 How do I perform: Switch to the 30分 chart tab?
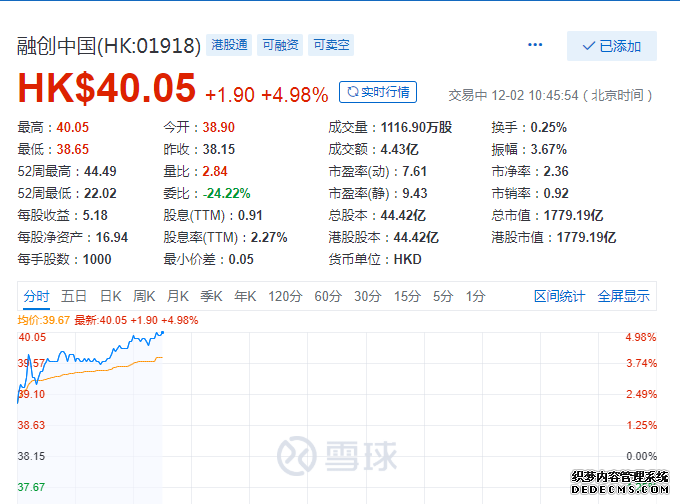(368, 296)
